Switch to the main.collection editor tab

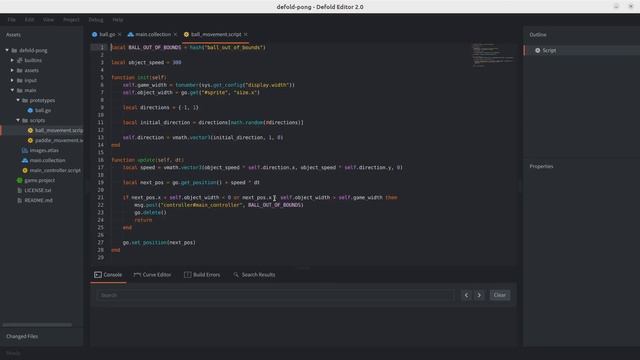pos(153,35)
